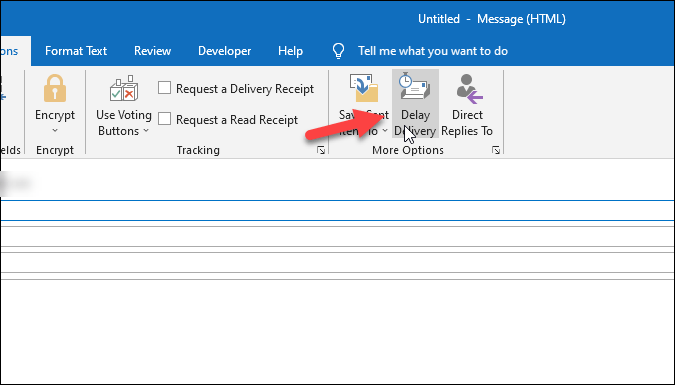675x385 pixels.
Task: Select the active Options tab
Action: 15,51
